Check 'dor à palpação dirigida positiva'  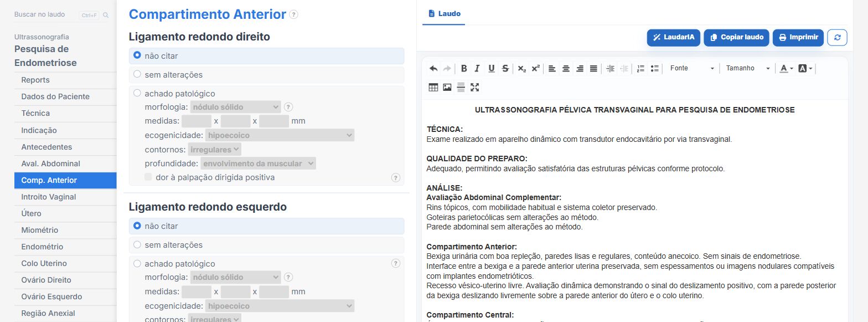point(148,177)
